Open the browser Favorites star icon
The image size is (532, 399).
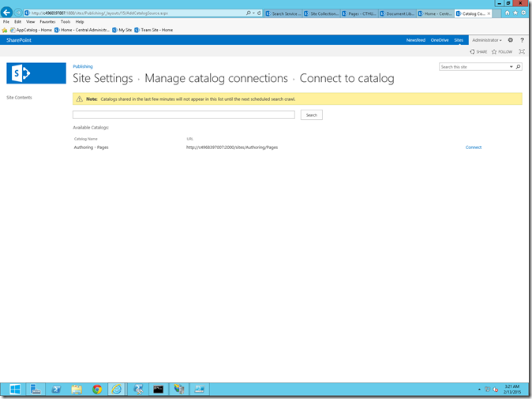(x=515, y=13)
